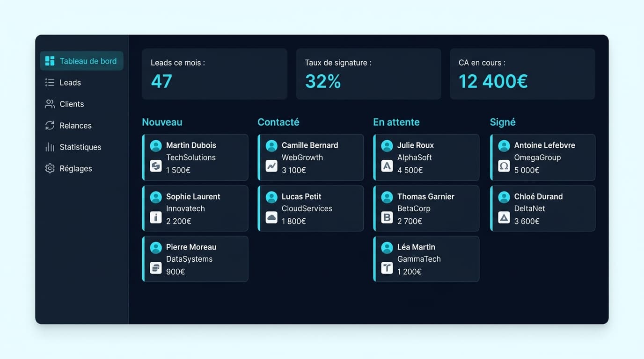Click the Innovatech company logo
Viewport: 644px width, 359px height.
coord(156,217)
